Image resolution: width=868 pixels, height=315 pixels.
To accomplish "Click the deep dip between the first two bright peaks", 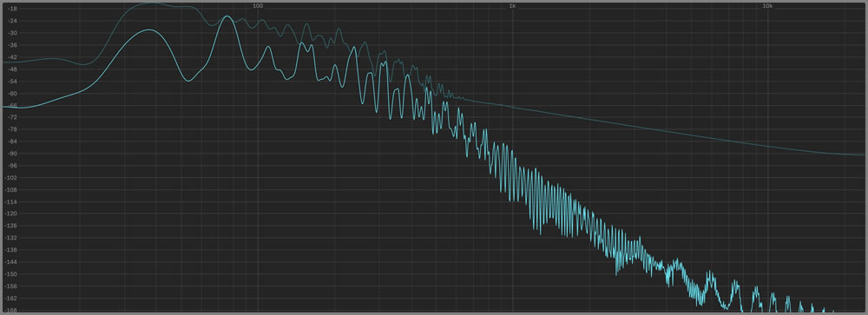I will pyautogui.click(x=188, y=81).
